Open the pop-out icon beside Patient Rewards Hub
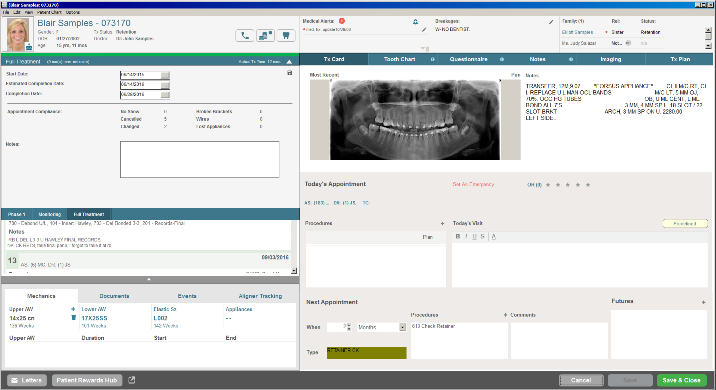This screenshot has height=390, width=716. [132, 380]
